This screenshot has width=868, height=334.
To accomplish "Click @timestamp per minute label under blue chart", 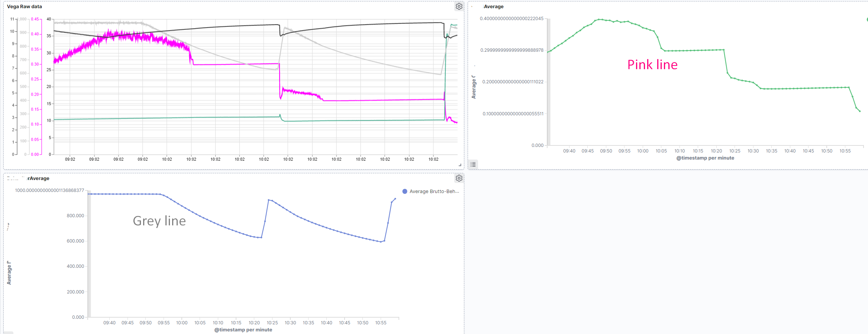I will tap(243, 330).
